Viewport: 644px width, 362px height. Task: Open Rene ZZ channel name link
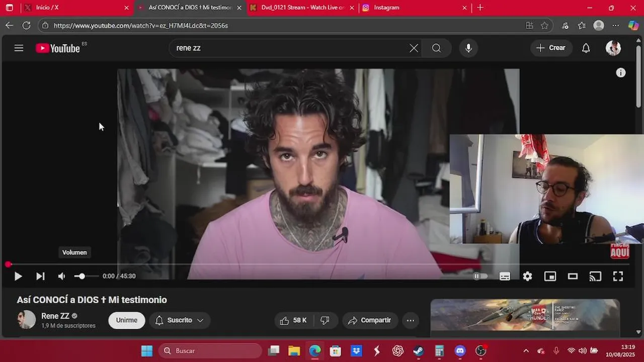click(55, 316)
